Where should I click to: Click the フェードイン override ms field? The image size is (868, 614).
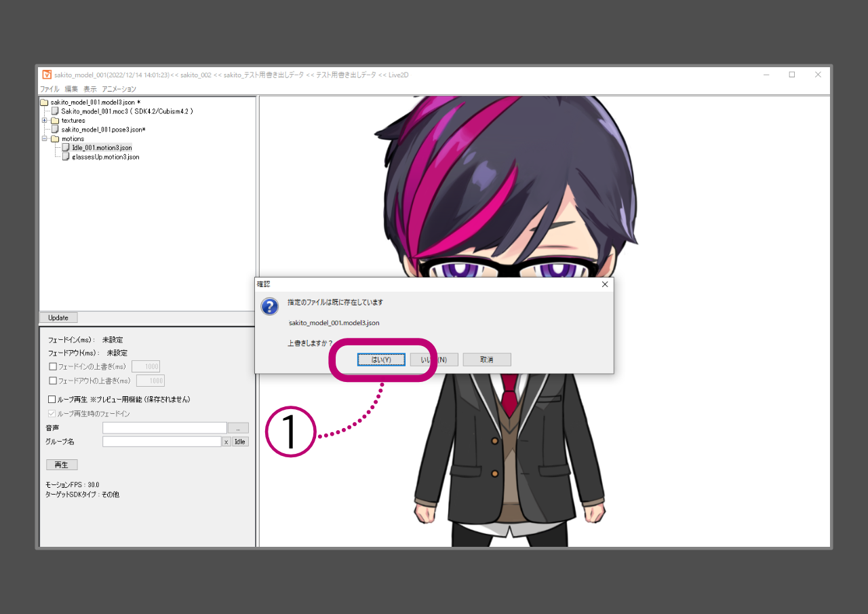(146, 366)
